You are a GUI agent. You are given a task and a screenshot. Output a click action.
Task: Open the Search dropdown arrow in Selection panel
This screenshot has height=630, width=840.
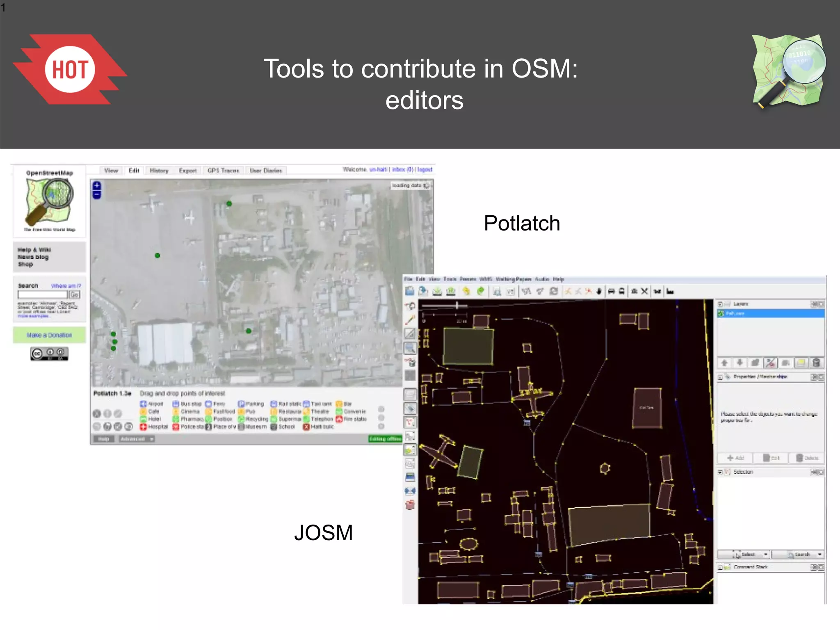[819, 555]
